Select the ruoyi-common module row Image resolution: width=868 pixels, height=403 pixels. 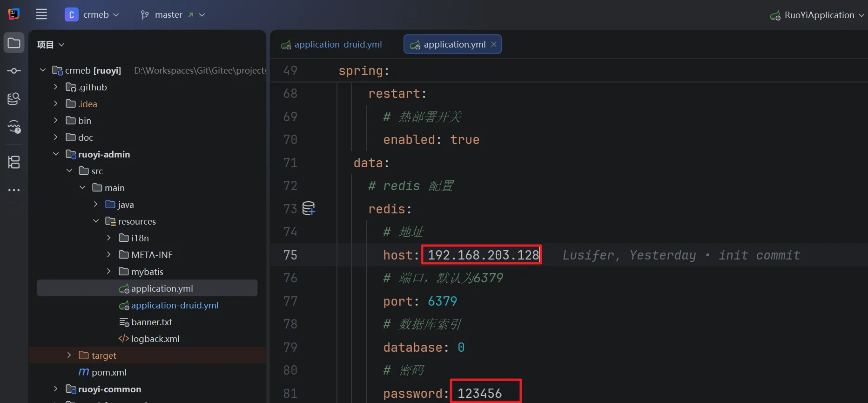147,389
